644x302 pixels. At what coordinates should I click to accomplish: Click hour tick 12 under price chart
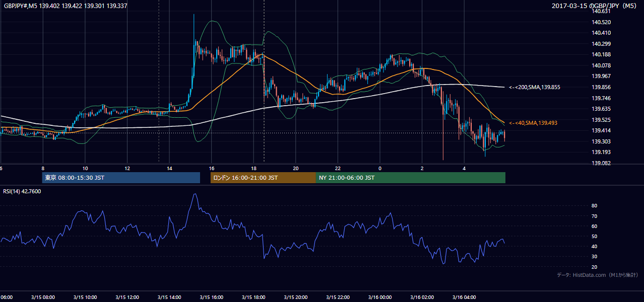[127, 168]
